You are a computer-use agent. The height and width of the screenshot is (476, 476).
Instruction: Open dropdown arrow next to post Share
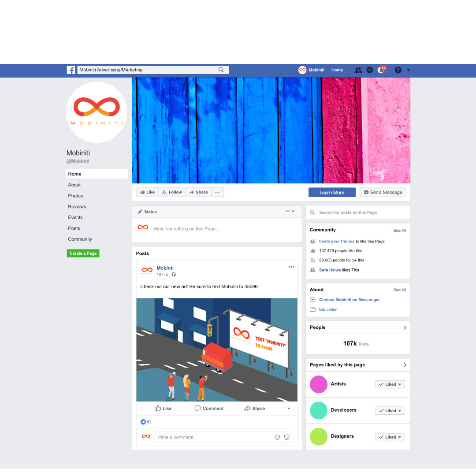point(289,409)
